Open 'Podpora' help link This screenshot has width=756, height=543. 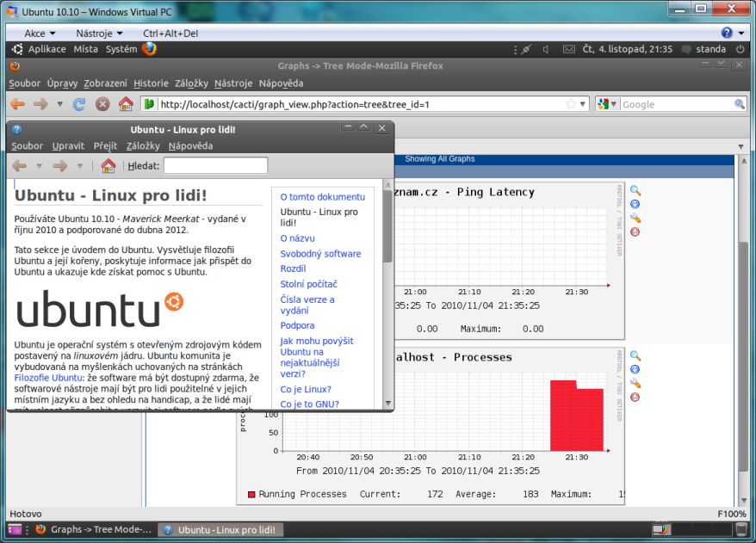tap(297, 325)
